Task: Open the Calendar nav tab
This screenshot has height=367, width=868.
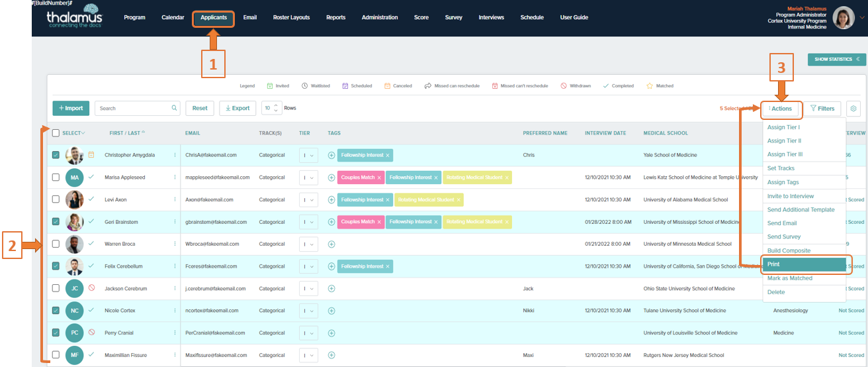Action: pos(173,18)
